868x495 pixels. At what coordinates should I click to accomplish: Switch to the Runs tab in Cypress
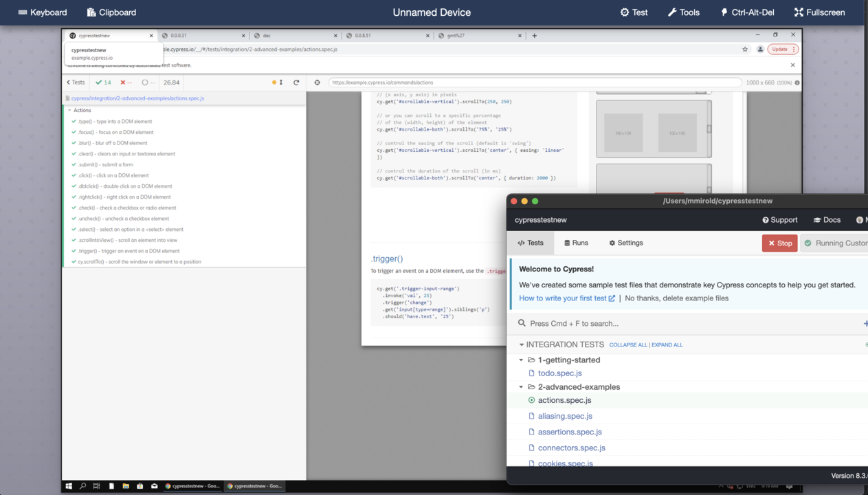click(576, 243)
